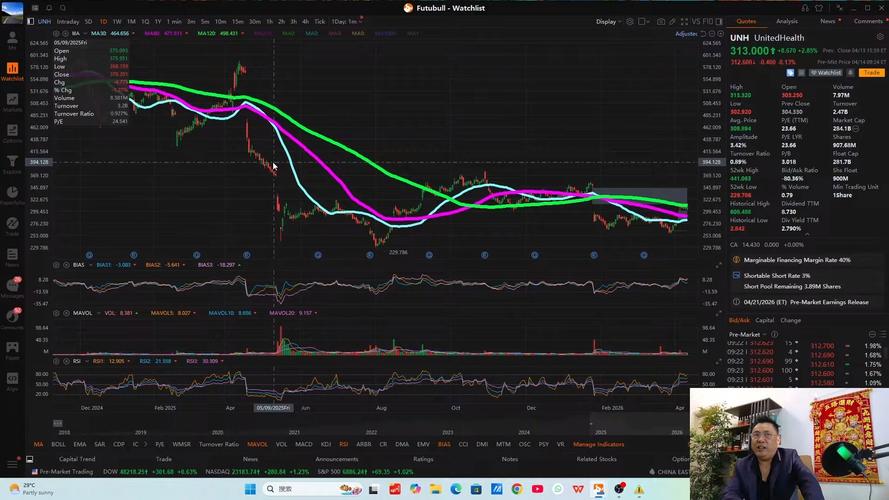Open quote panel settings gear next to UnitedHealth

coord(880,37)
